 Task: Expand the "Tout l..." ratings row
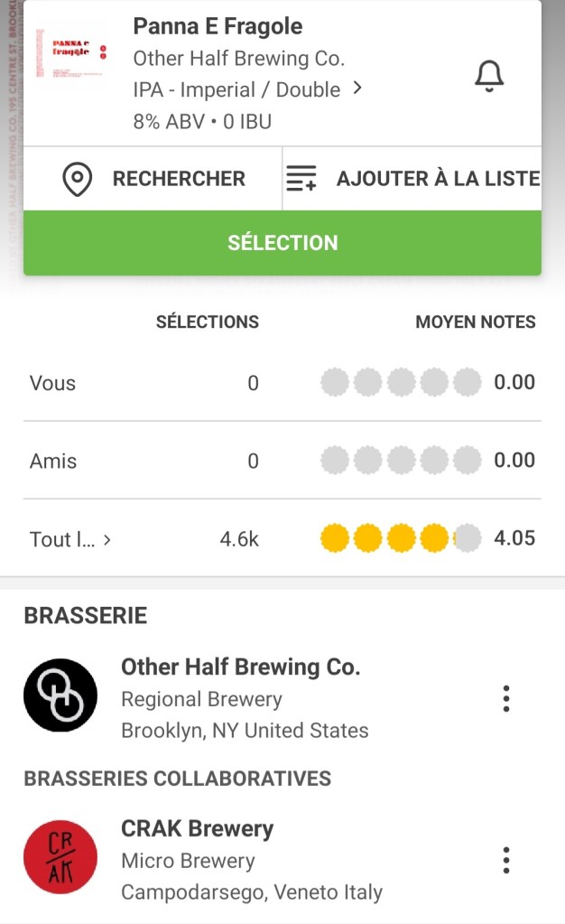click(107, 540)
